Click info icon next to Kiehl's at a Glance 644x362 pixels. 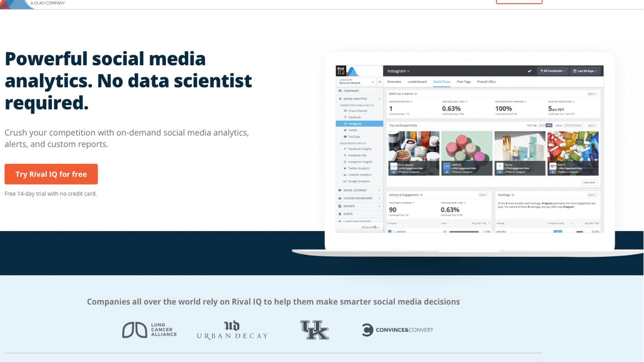(x=416, y=94)
